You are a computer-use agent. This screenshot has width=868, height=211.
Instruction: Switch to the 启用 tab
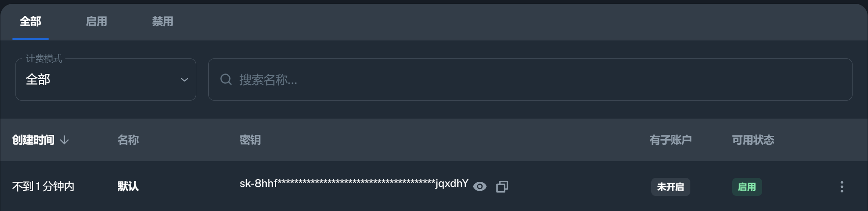pyautogui.click(x=96, y=21)
